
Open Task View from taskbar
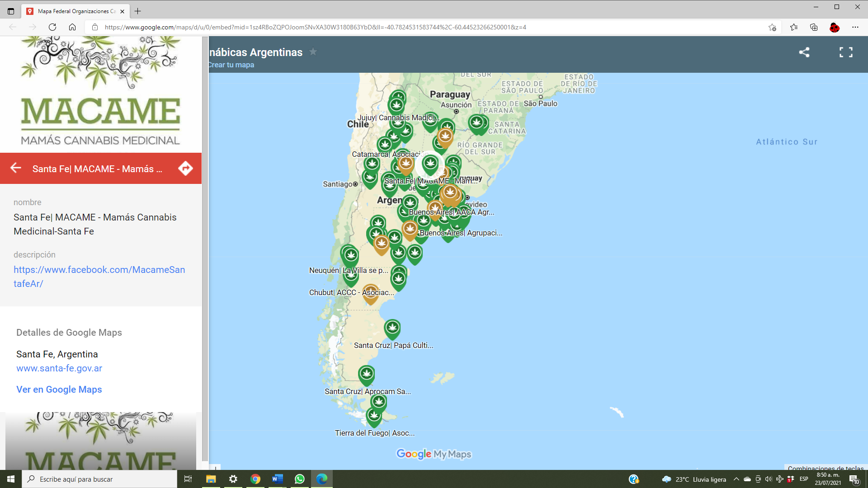coord(188,479)
